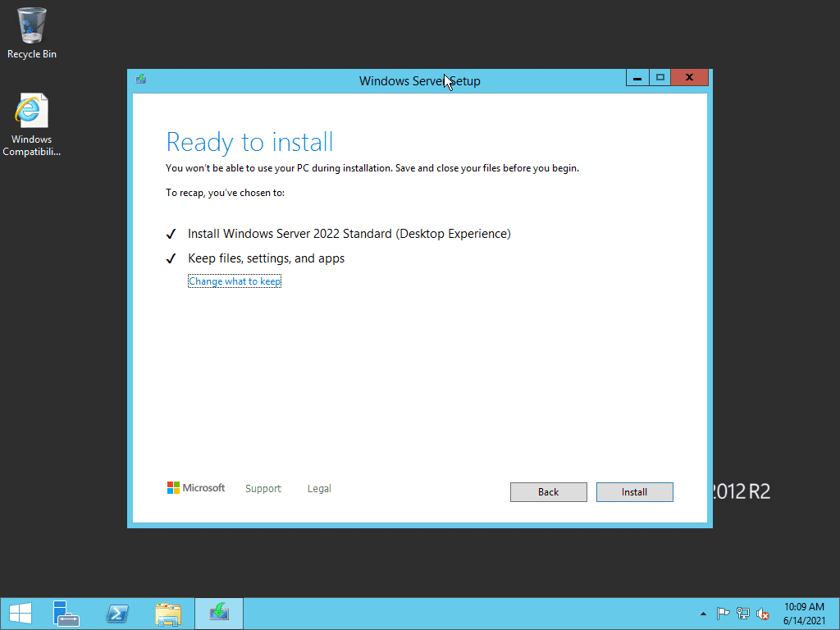Open the Legal link

click(319, 488)
